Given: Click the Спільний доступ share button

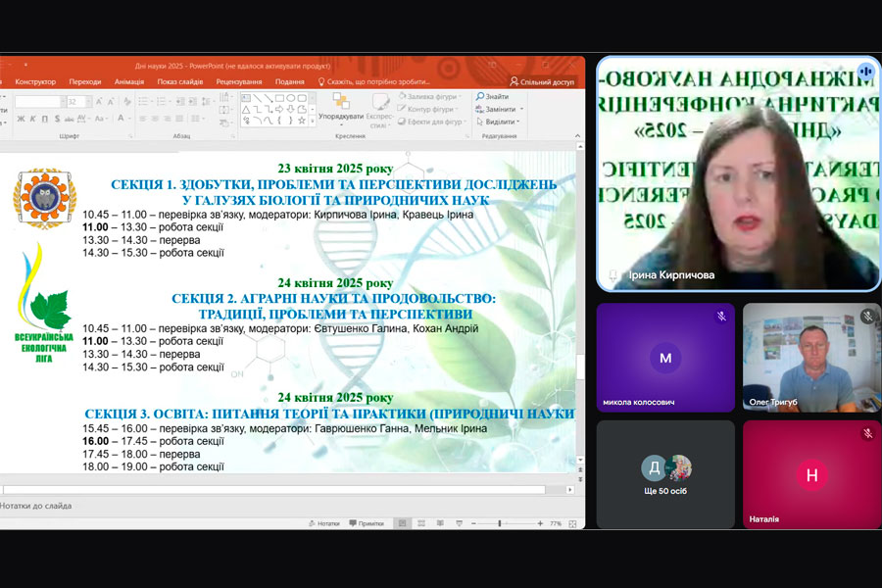Looking at the screenshot, I should [542, 82].
